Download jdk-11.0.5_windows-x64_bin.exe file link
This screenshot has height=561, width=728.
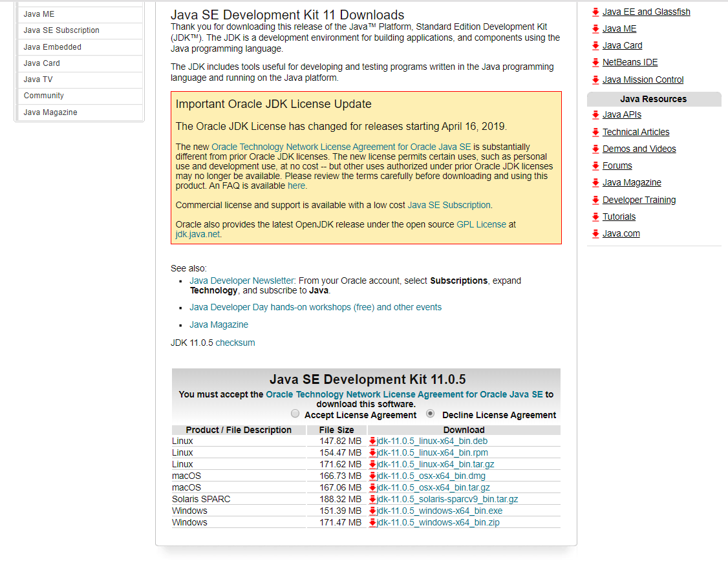pyautogui.click(x=440, y=511)
